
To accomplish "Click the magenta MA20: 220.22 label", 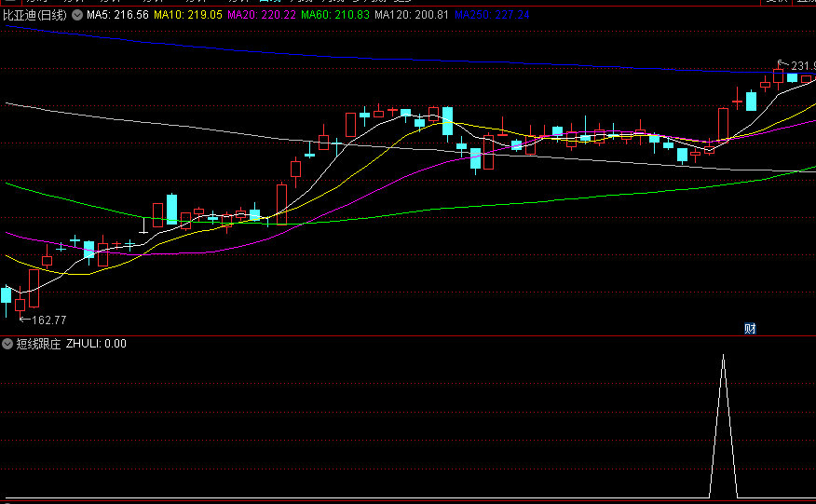I will (x=262, y=15).
